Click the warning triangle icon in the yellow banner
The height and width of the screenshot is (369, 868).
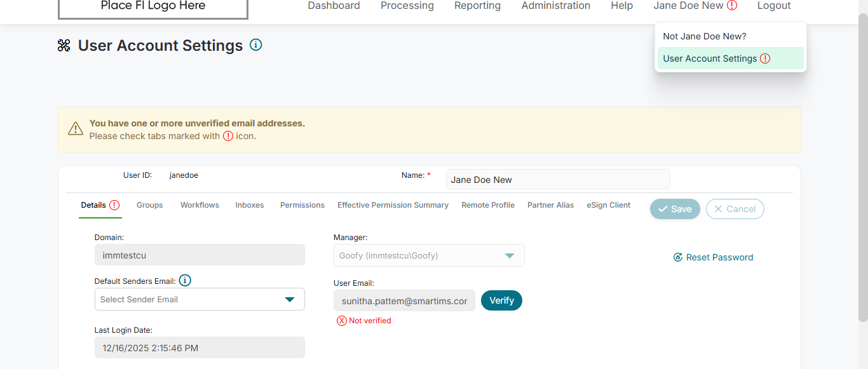[x=76, y=129]
